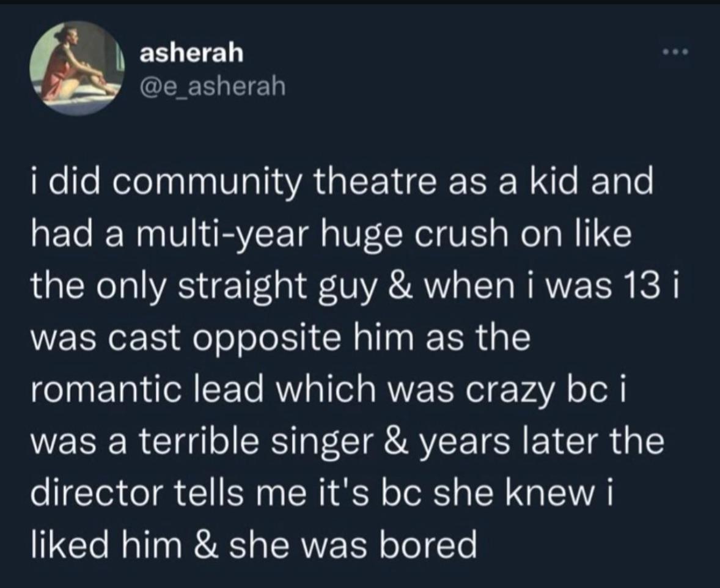Select the line starting 'romantic lead which was'
Viewport: 720px width, 588px height.
[x=328, y=389]
